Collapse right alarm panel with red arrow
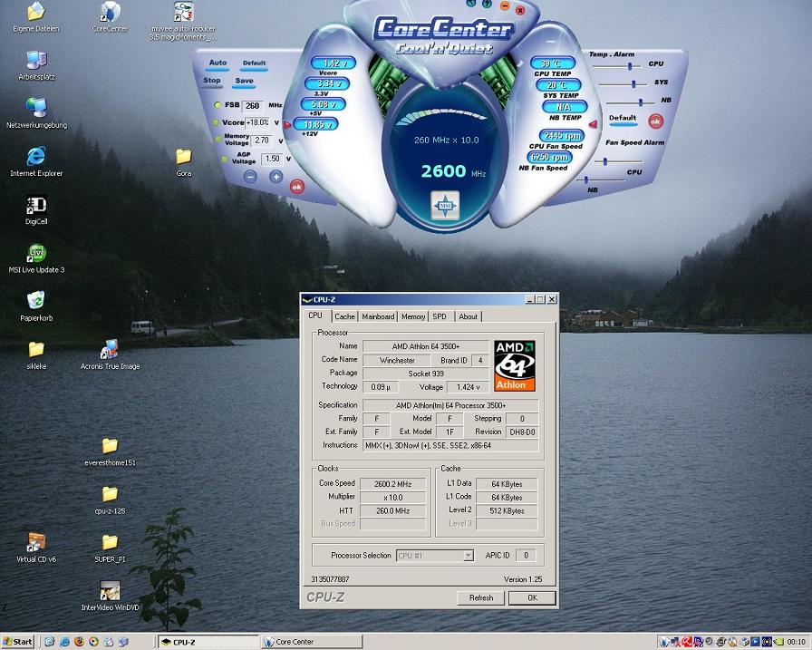 [x=593, y=124]
